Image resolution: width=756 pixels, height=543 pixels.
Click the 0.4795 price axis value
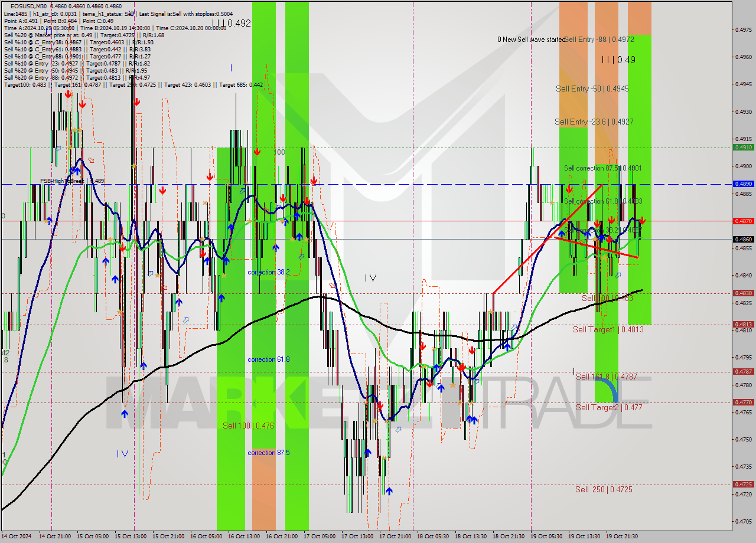743,358
